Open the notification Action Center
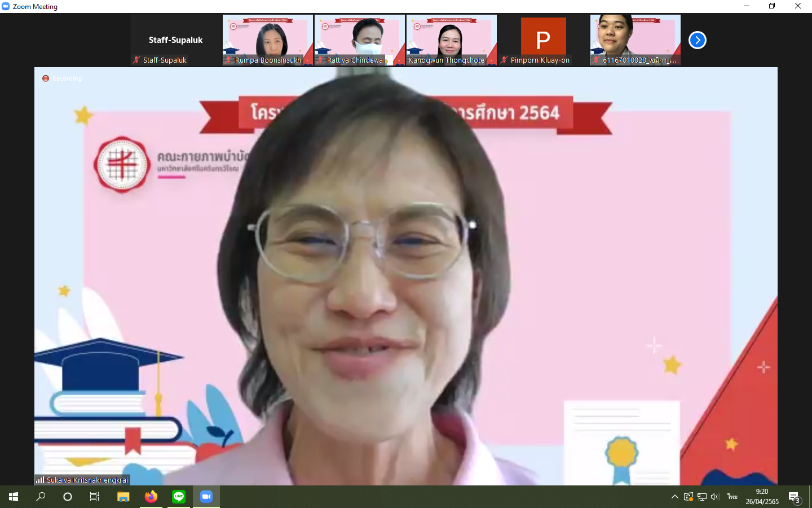The width and height of the screenshot is (812, 508). tap(795, 497)
